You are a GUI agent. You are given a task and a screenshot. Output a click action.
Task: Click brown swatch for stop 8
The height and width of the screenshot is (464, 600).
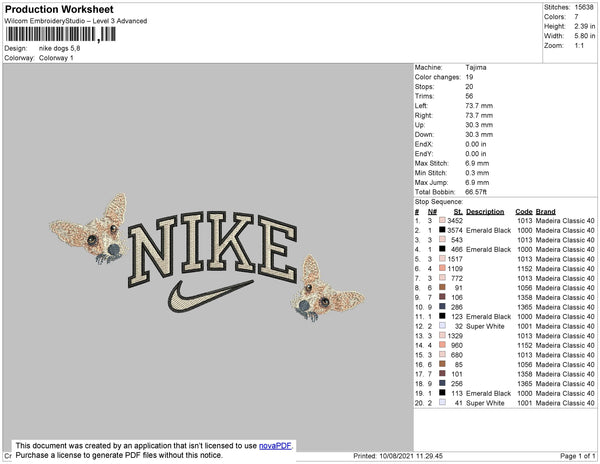coord(442,287)
